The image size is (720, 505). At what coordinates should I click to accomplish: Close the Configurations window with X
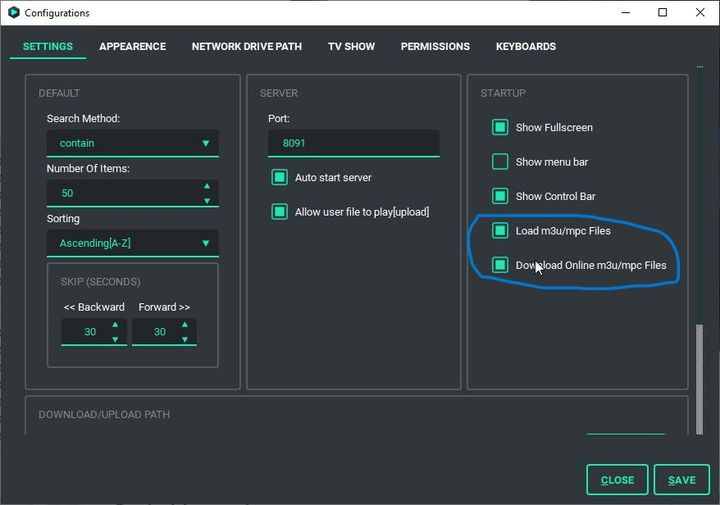tap(700, 12)
